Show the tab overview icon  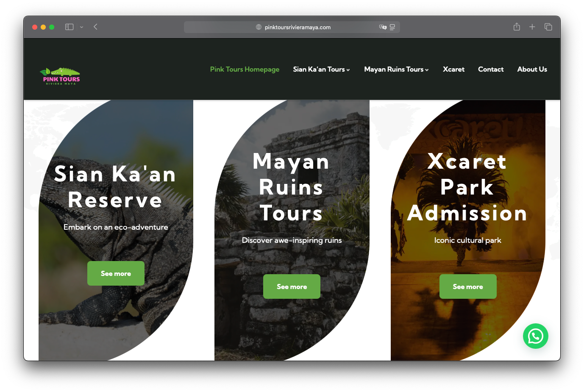[548, 27]
